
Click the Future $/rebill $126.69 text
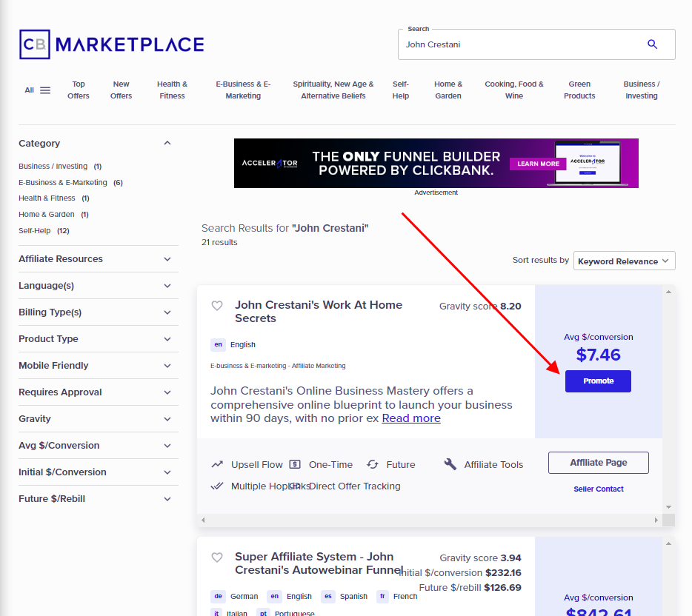coord(470,587)
